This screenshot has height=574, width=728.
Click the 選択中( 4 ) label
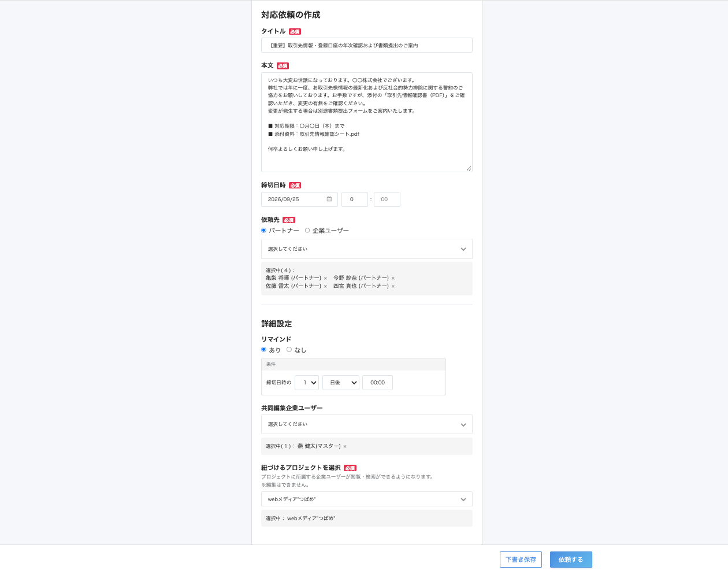tap(280, 271)
